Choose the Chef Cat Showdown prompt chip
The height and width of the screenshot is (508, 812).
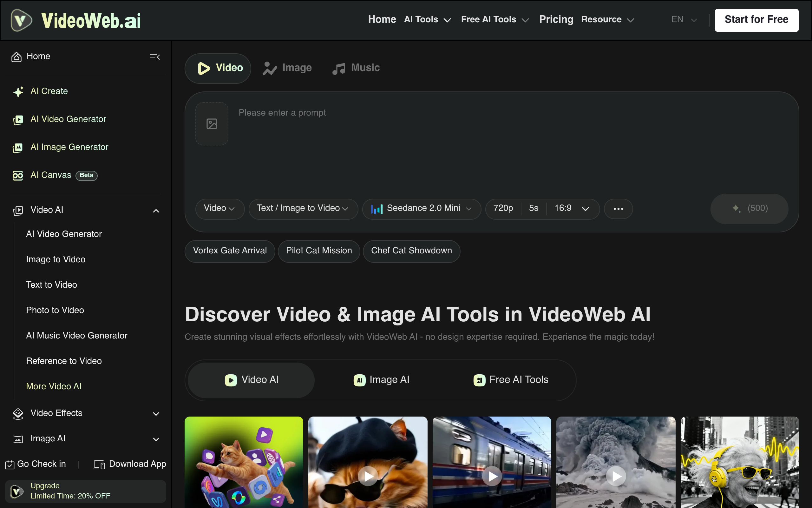411,251
